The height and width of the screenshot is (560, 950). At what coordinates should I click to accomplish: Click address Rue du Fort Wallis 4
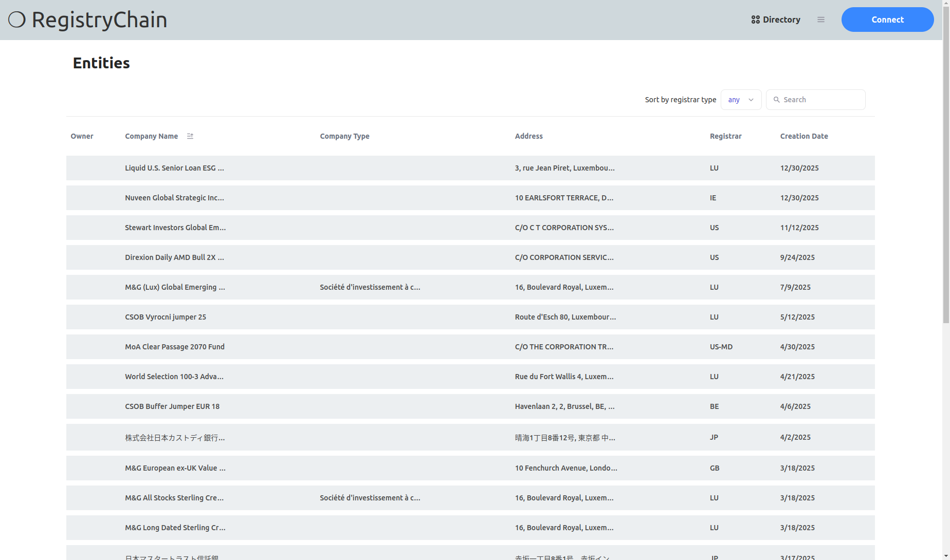[564, 377]
